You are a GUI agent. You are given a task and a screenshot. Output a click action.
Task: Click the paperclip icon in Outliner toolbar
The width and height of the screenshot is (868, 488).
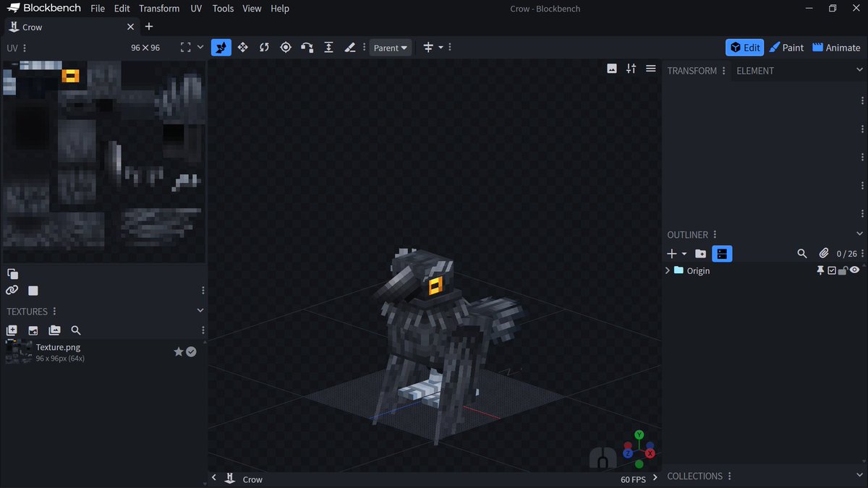[x=823, y=254]
